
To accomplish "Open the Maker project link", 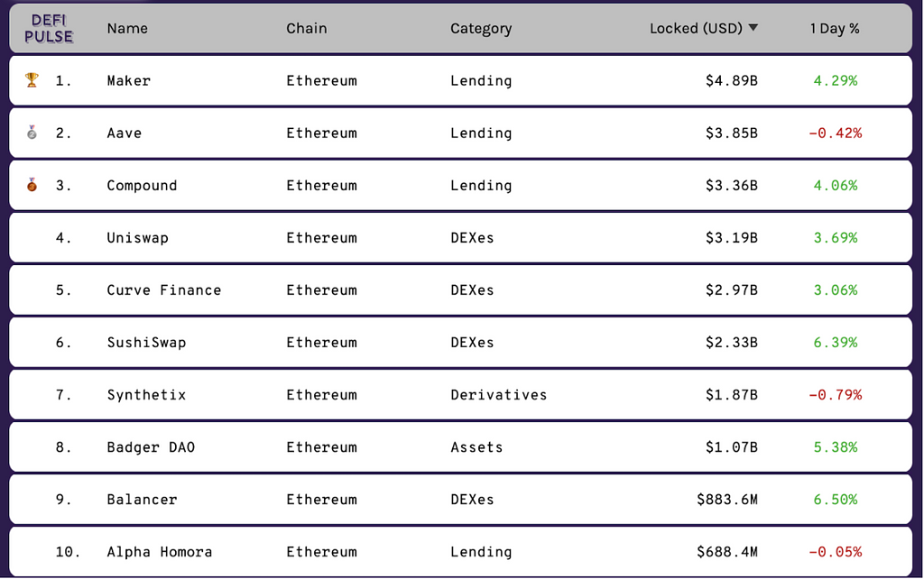I will pyautogui.click(x=129, y=81).
